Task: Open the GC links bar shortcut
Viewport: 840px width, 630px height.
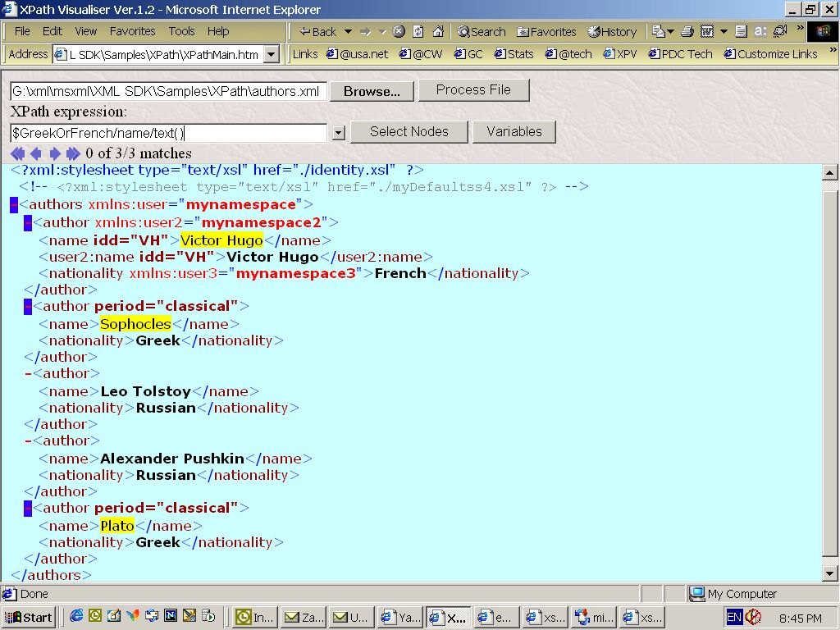Action: tap(468, 54)
